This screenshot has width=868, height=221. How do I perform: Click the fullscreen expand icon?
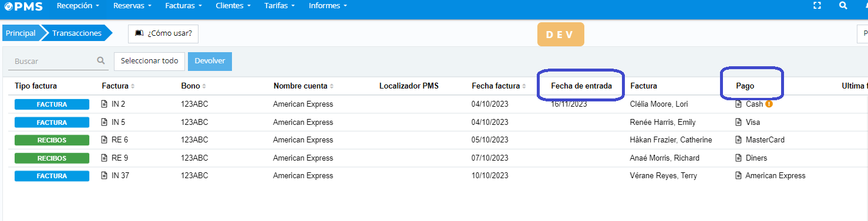click(817, 5)
